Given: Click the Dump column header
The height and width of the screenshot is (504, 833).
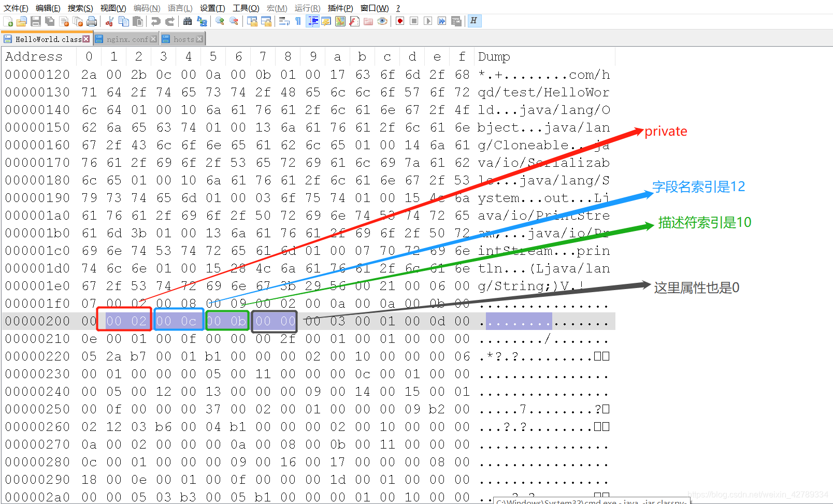Looking at the screenshot, I should click(494, 56).
